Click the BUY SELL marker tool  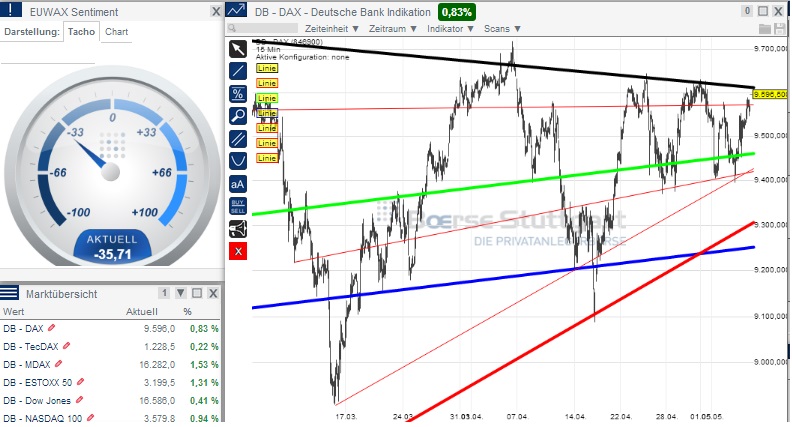click(x=238, y=206)
